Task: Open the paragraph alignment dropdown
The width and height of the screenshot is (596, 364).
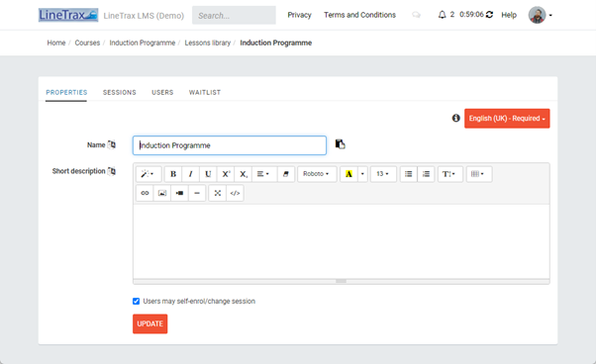Action: click(263, 174)
